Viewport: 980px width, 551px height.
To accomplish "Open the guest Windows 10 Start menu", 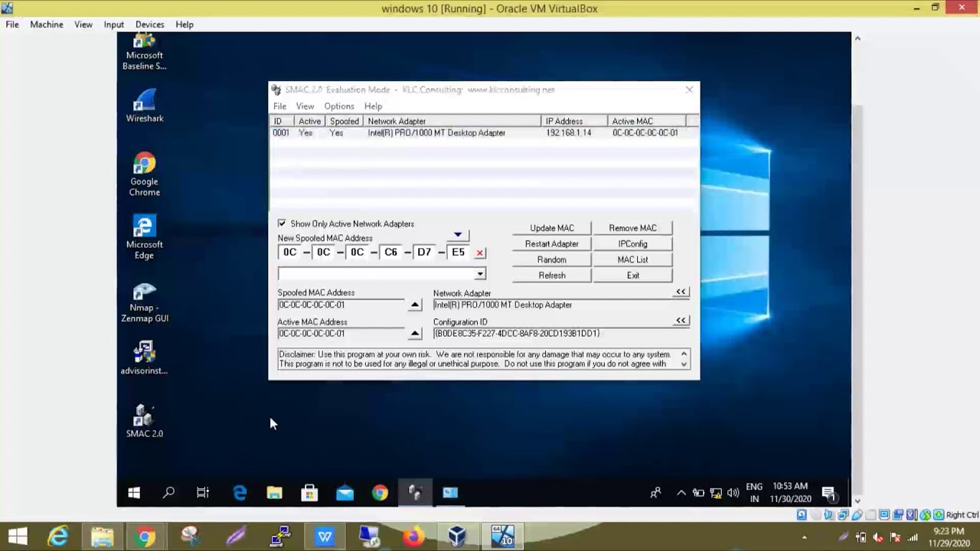I will [134, 493].
